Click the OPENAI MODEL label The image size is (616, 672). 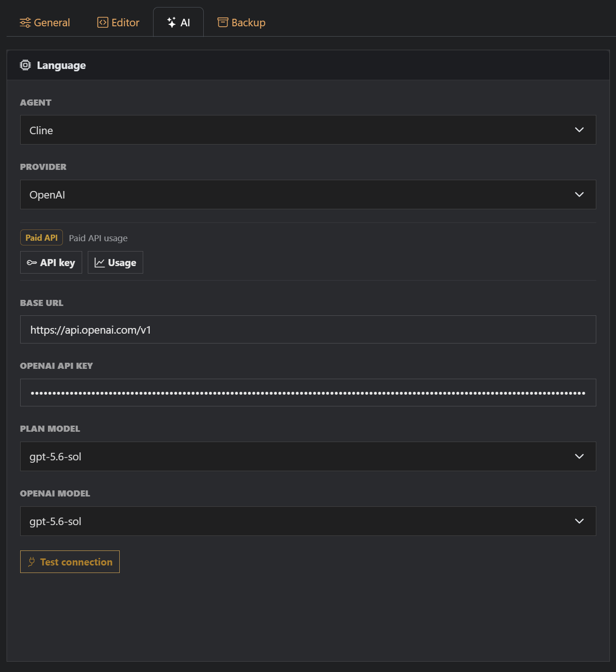55,494
